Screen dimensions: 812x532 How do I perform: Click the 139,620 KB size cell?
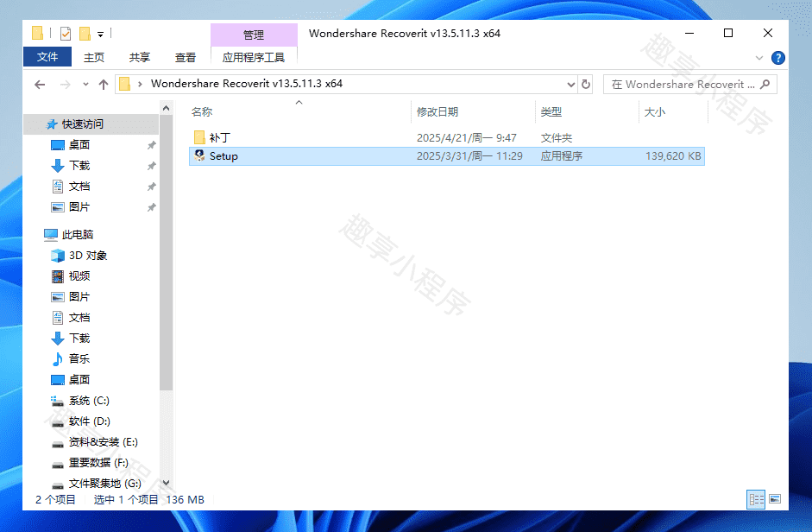[673, 156]
